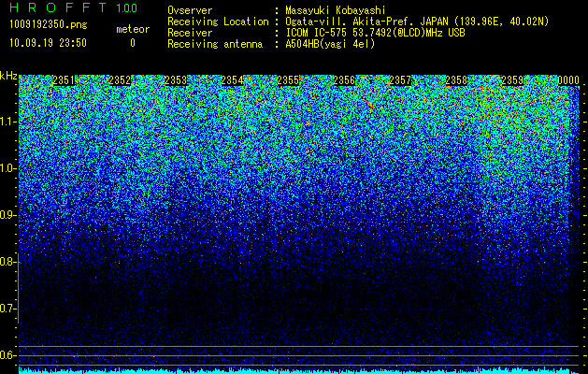Screen dimensions: 588x374
Task: Click the Ovserver label
Action: tap(190, 10)
